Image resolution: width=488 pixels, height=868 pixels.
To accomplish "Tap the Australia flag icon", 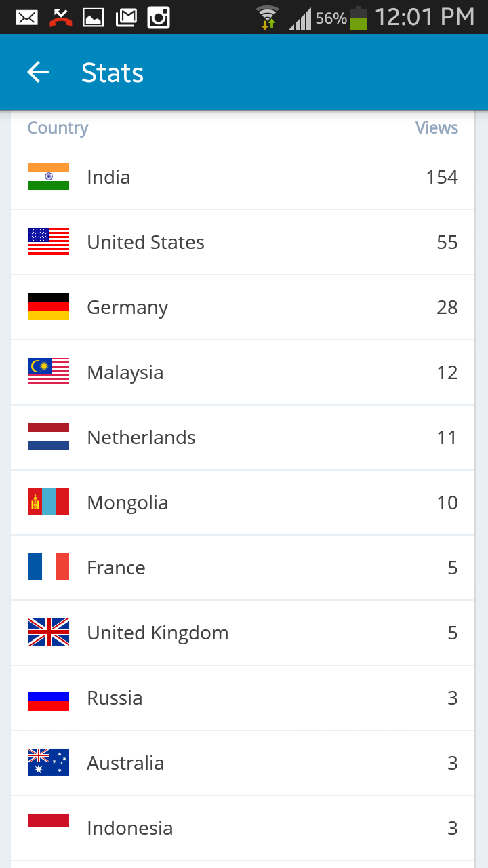I will tap(49, 763).
